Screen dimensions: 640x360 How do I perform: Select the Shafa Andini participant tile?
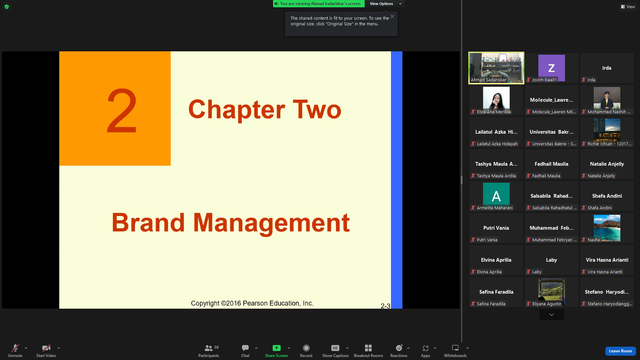click(x=607, y=196)
